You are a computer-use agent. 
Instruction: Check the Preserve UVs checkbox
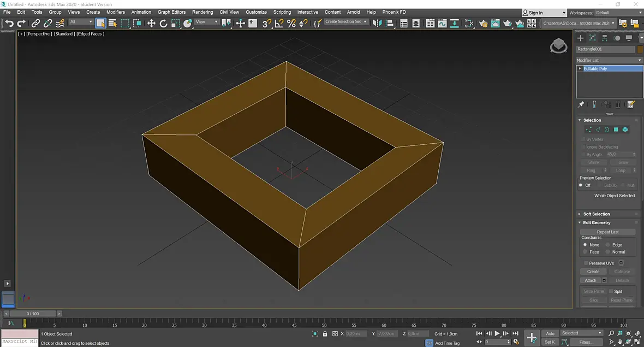coord(586,263)
